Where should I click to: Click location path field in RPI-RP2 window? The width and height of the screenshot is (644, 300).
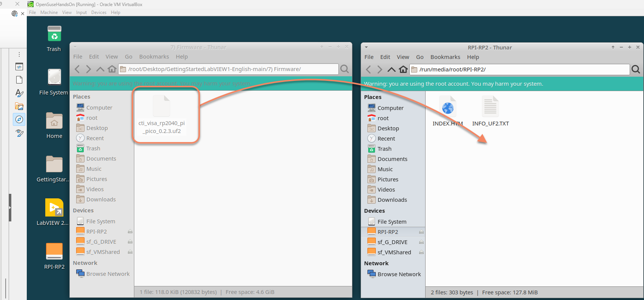point(520,70)
